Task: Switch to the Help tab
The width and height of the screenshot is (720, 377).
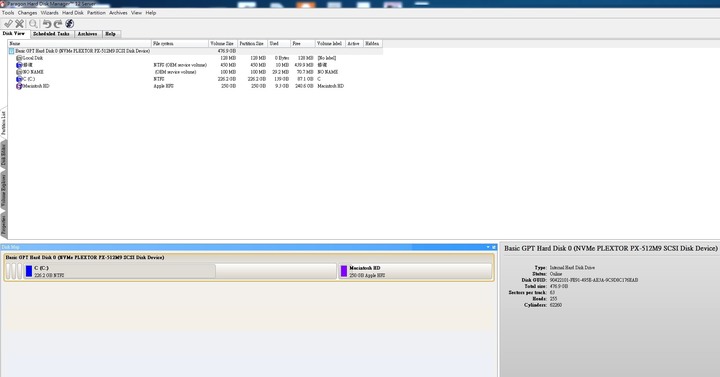Action: click(x=111, y=34)
